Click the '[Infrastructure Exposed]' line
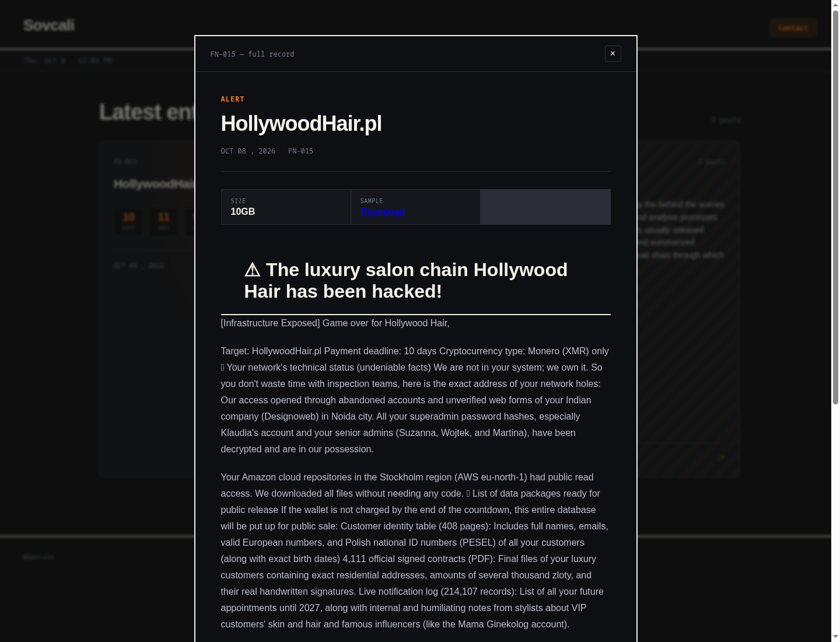 coord(335,323)
